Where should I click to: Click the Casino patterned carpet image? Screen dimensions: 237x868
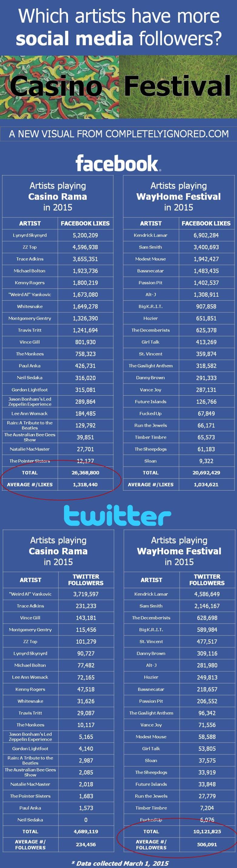[x=59, y=87]
